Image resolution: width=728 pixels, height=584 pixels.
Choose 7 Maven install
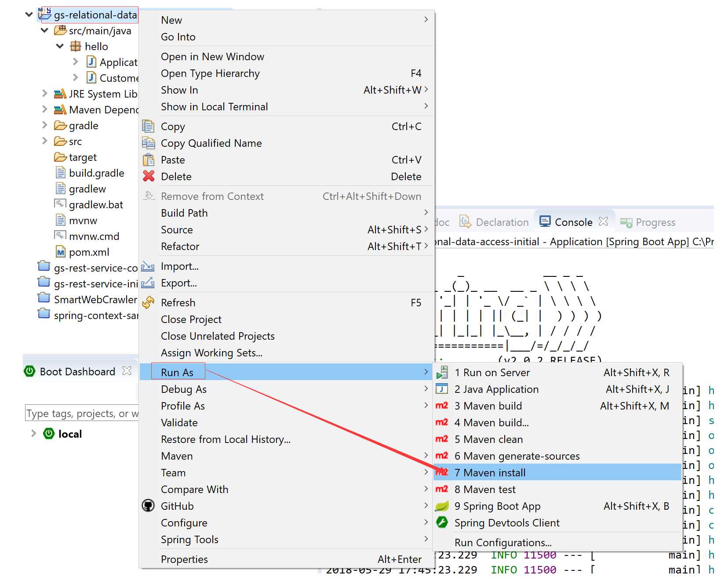(557, 472)
